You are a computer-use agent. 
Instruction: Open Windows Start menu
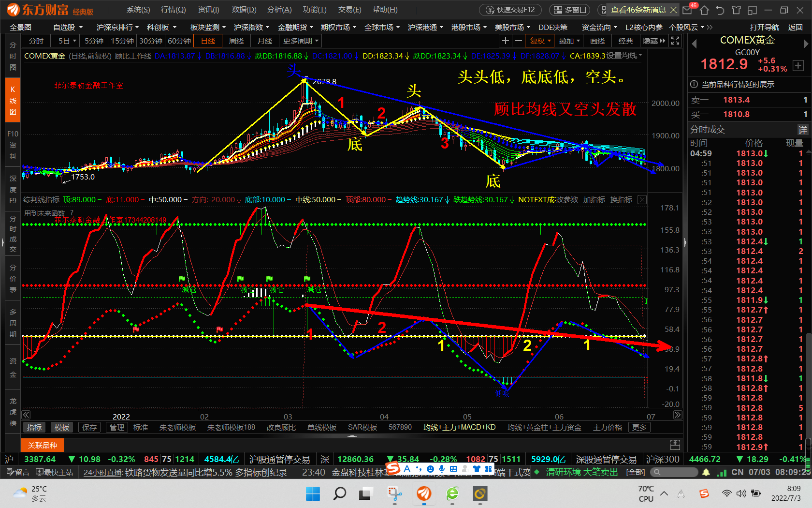[313, 493]
